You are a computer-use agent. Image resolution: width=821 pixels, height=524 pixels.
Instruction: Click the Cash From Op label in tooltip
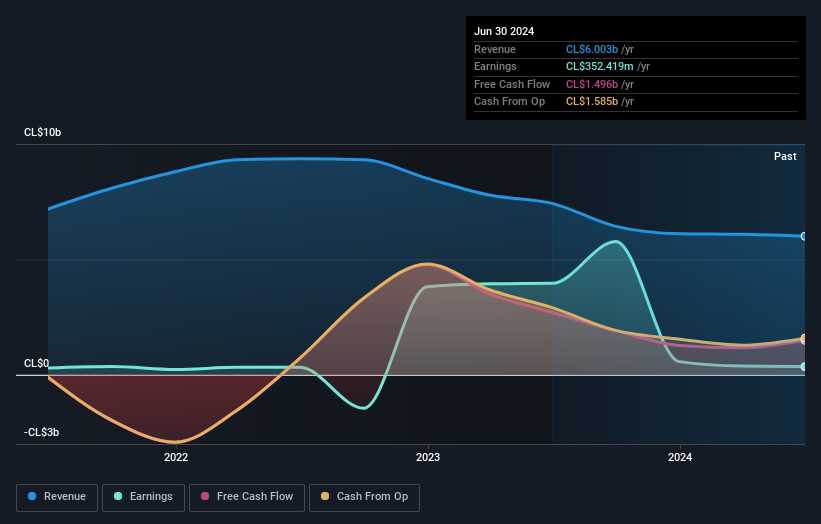pyautogui.click(x=509, y=102)
